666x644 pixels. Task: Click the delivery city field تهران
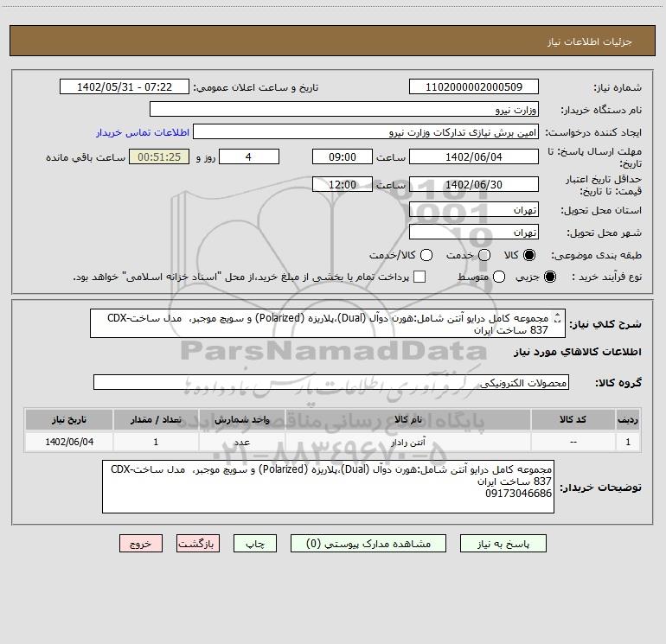click(x=474, y=232)
